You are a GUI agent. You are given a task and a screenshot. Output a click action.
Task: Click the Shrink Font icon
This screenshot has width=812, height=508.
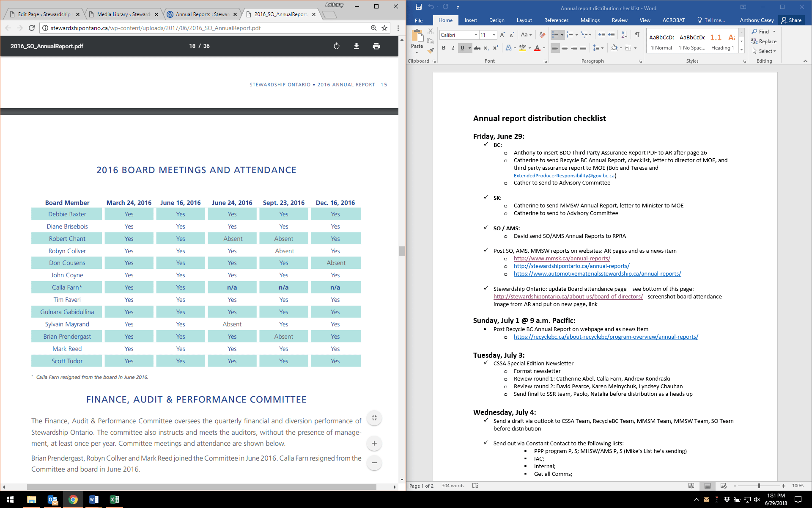[x=512, y=35]
